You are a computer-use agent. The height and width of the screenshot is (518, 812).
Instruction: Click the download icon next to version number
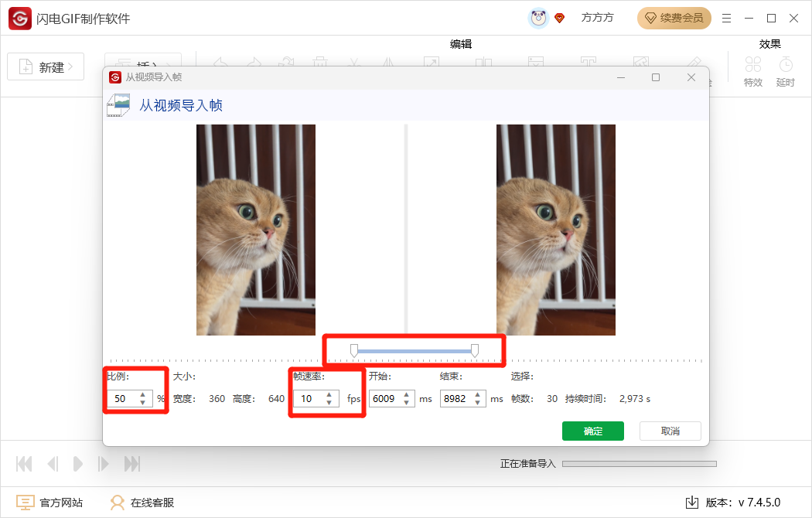pos(691,502)
